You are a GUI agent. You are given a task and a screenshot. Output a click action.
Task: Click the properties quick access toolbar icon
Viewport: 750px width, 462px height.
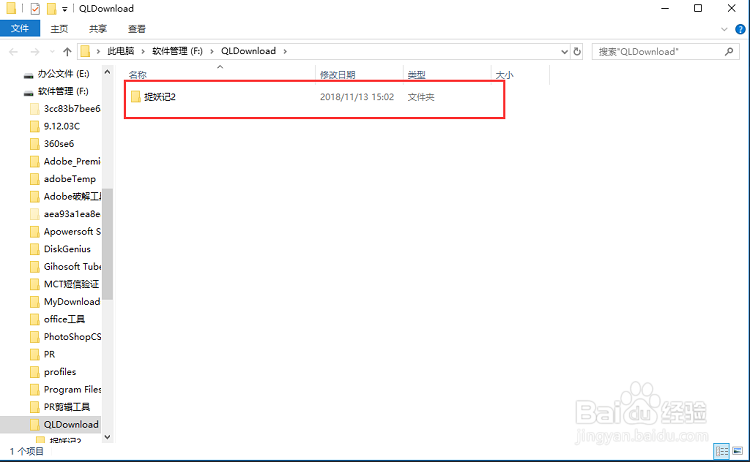pos(35,9)
